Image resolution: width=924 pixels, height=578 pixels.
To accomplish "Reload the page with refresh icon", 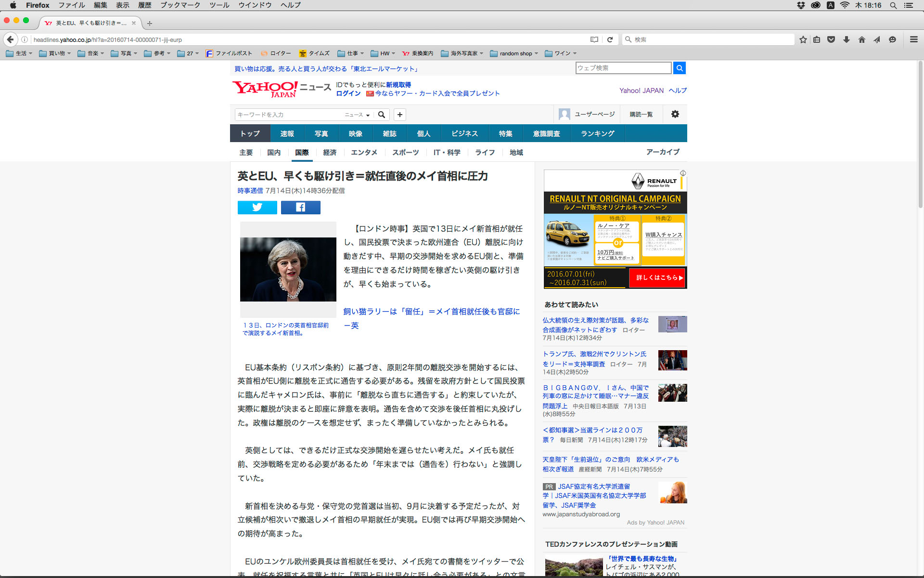I will [610, 39].
